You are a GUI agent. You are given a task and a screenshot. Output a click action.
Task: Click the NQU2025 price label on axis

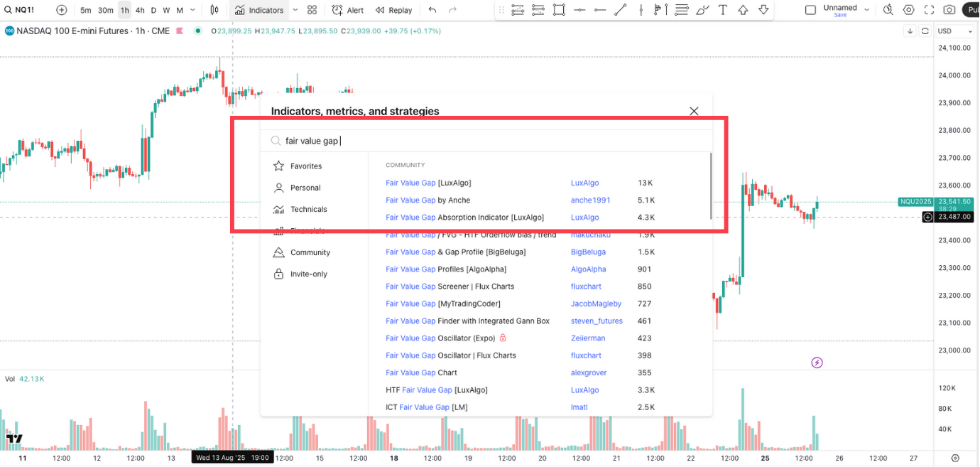(915, 202)
